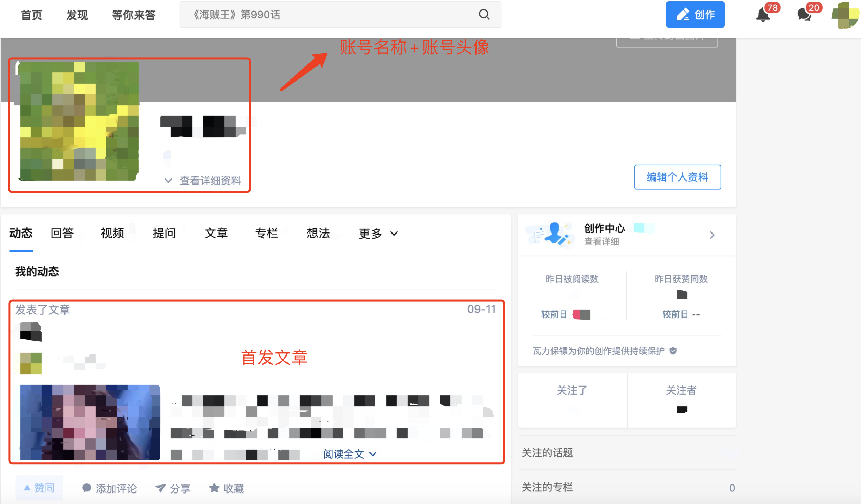The image size is (861, 504).
Task: Click the 09-11 post date
Action: [481, 309]
